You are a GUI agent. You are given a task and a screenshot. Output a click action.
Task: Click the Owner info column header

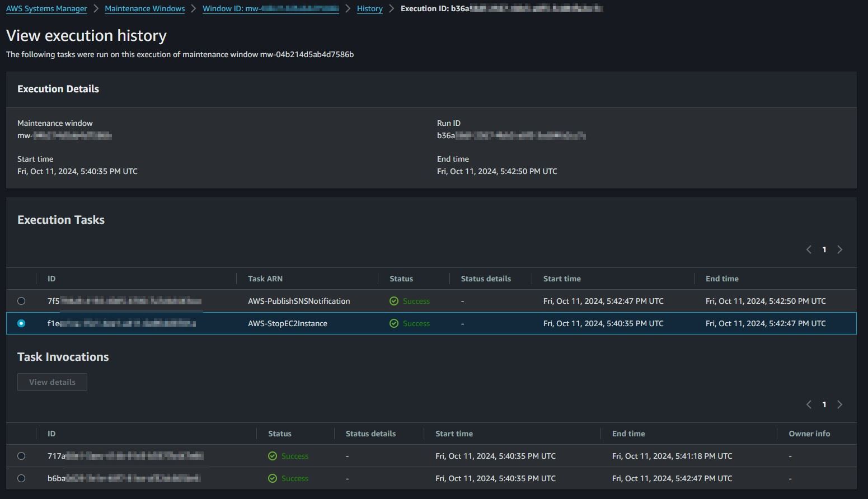[x=809, y=434]
